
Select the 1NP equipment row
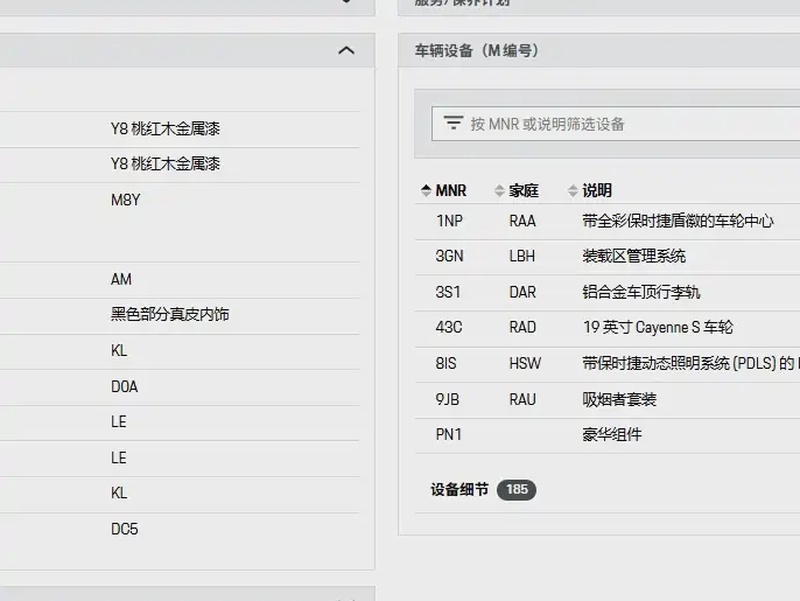coord(600,221)
